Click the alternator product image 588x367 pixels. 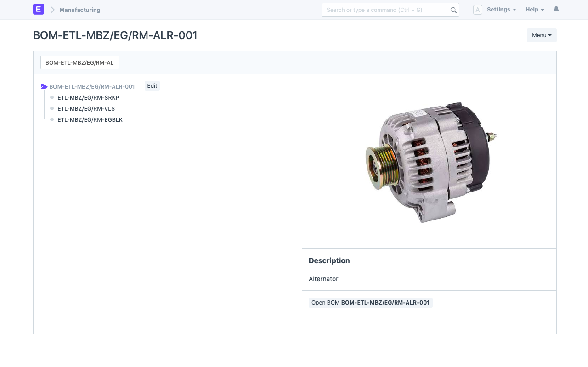click(x=431, y=162)
